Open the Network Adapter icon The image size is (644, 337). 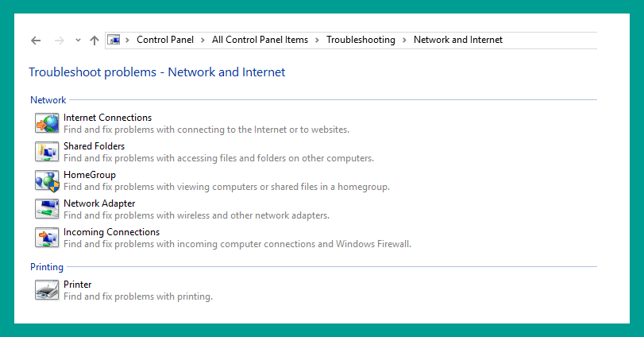click(47, 209)
